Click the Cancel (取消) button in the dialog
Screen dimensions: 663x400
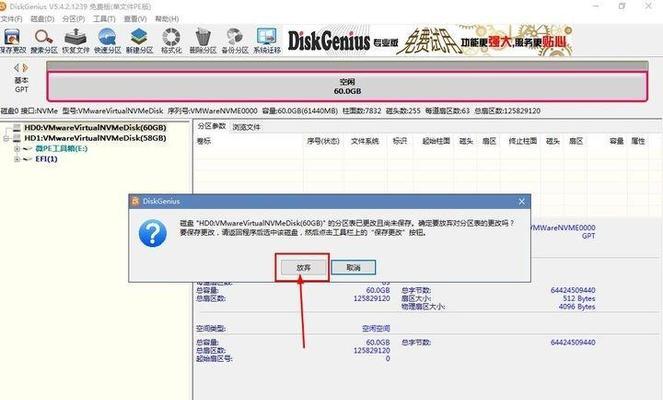tap(353, 267)
